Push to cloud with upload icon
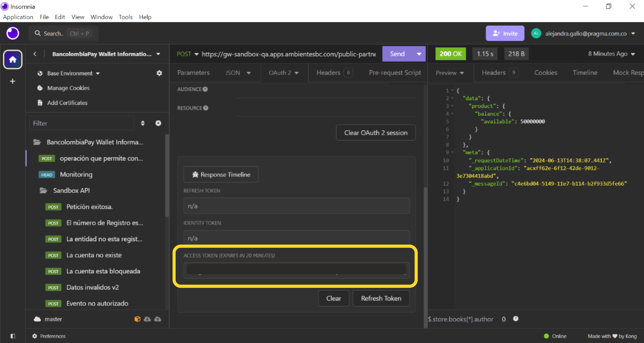This screenshot has width=644, height=343. click(158, 319)
